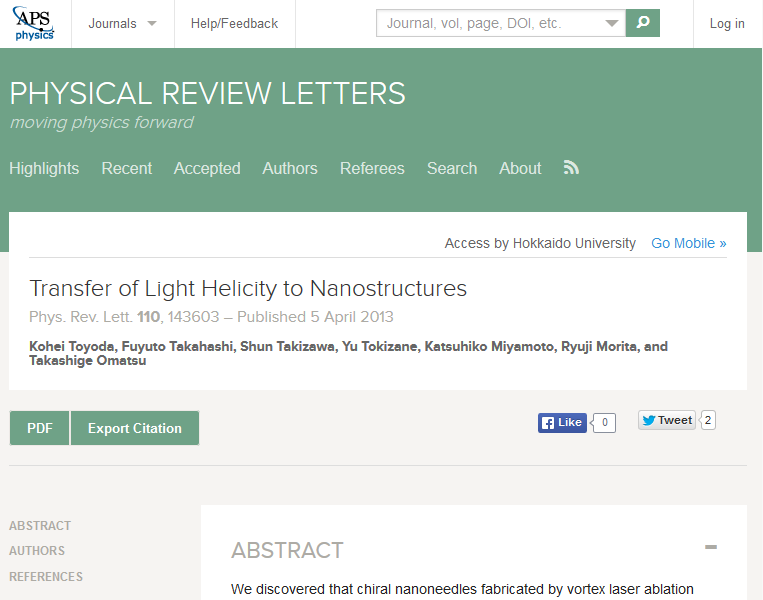Screen dimensions: 763x600
Task: Click the Twitter Tweet button
Action: [x=667, y=420]
